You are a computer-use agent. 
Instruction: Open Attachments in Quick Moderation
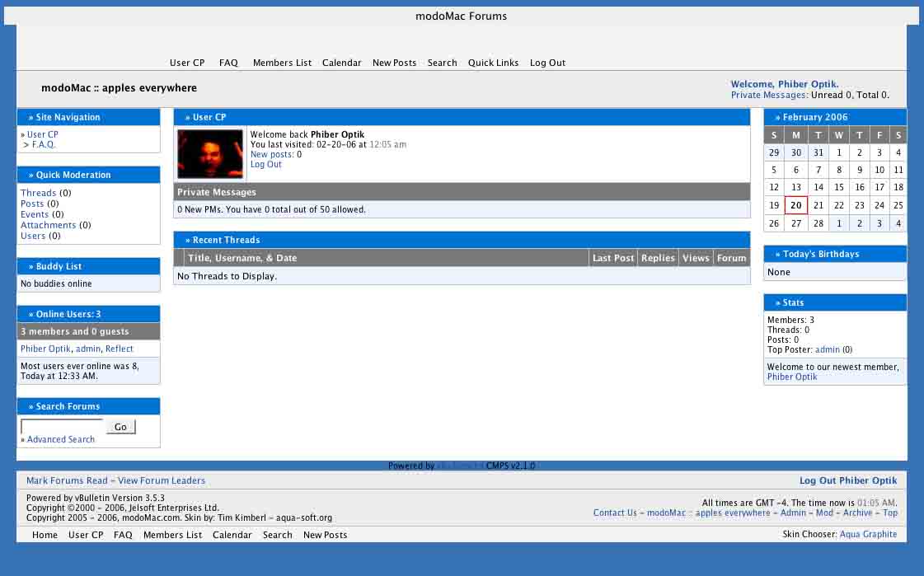[x=49, y=225]
